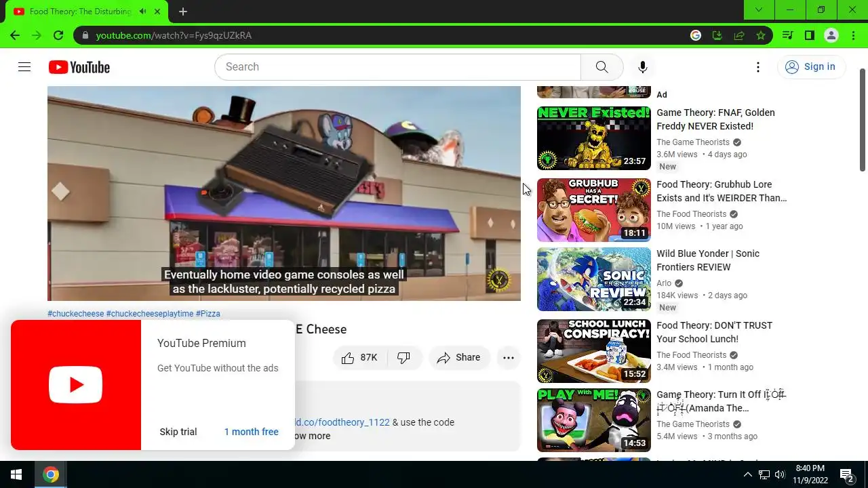Screen dimensions: 868x488
Task: Open more actions under the video
Action: click(x=509, y=358)
